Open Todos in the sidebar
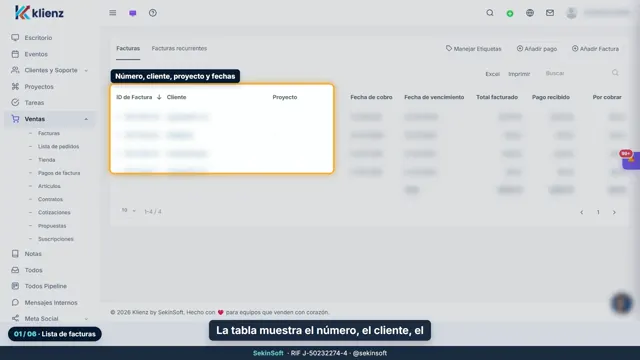The width and height of the screenshot is (640, 360). (x=33, y=270)
